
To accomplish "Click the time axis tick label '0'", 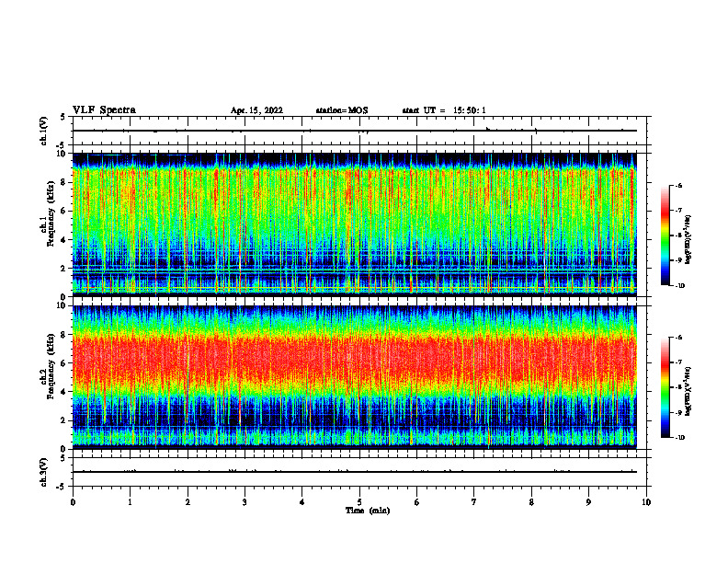I will [x=73, y=502].
